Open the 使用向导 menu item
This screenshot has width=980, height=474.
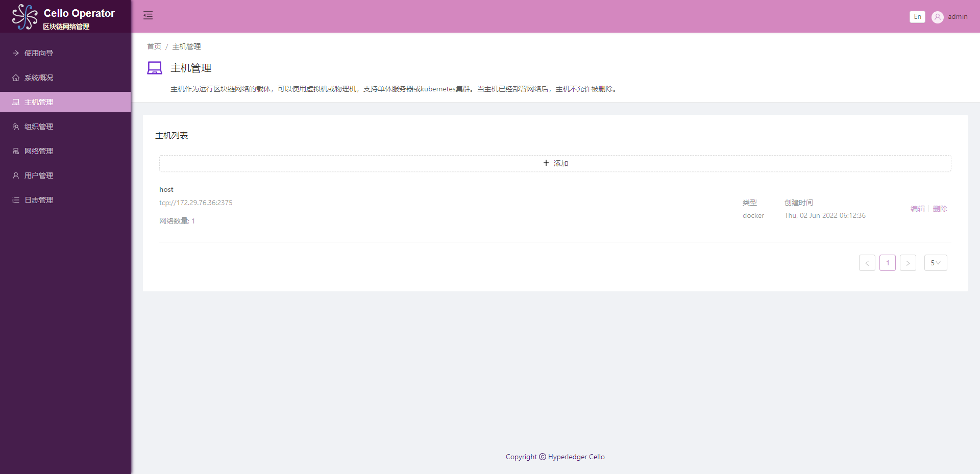click(65, 53)
